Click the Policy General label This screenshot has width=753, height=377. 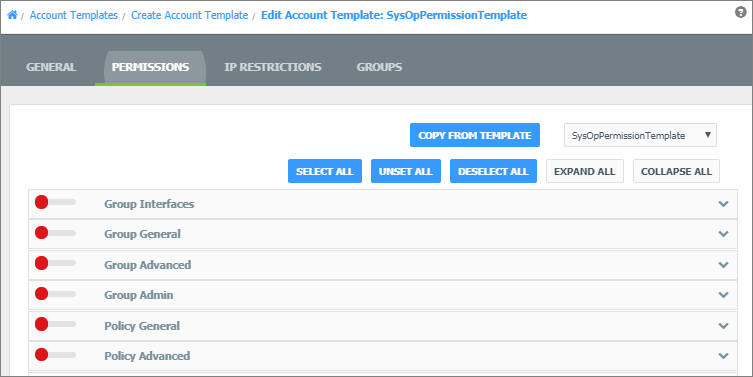pyautogui.click(x=142, y=326)
